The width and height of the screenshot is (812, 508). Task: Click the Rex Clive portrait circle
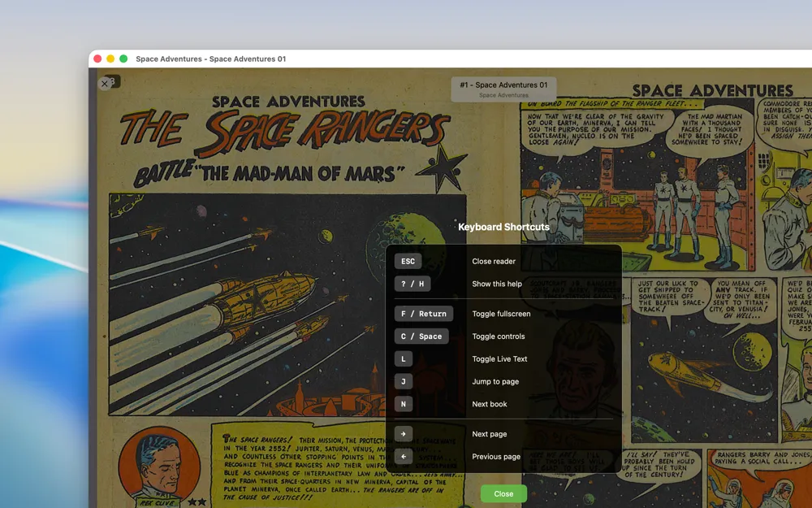[158, 464]
